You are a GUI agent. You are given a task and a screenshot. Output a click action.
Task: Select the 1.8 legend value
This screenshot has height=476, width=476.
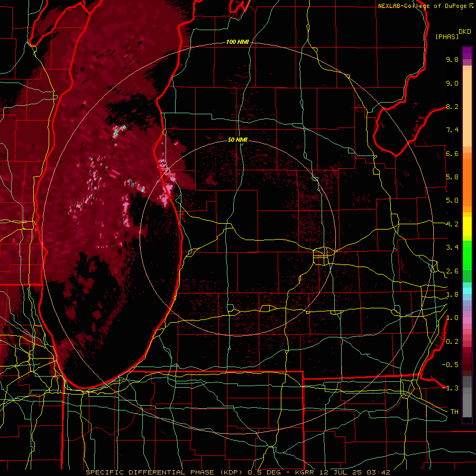(x=452, y=295)
